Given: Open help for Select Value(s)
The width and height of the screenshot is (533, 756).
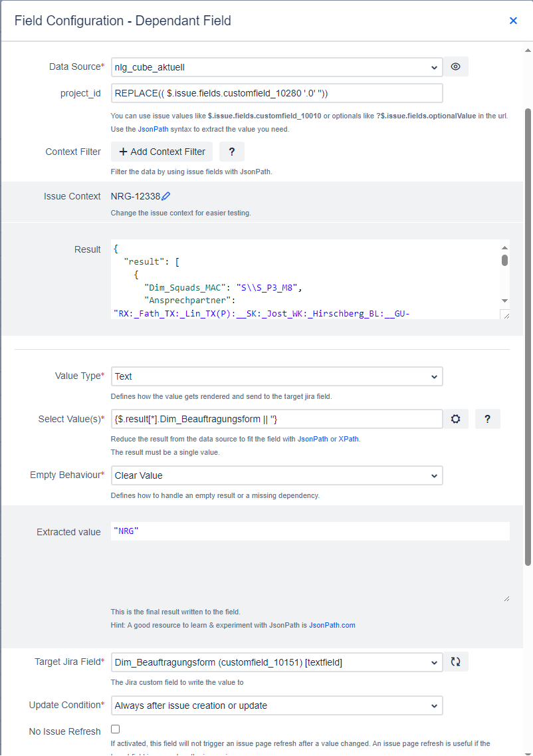Looking at the screenshot, I should coord(487,419).
